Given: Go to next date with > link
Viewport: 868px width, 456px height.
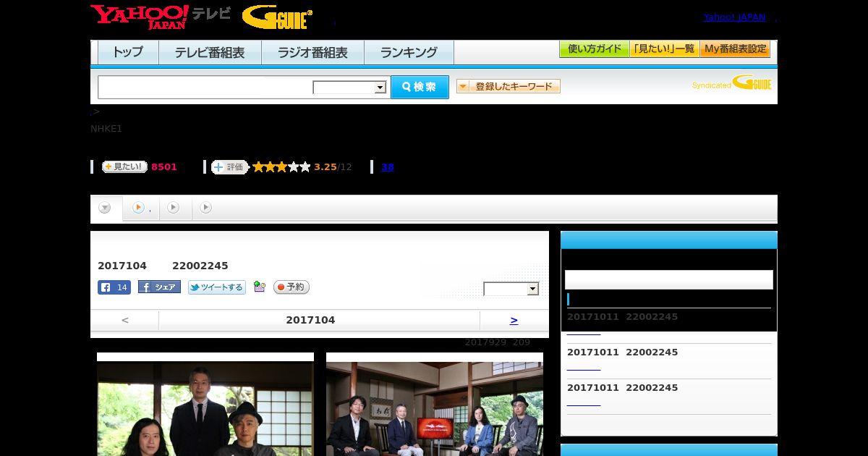Looking at the screenshot, I should coord(514,320).
